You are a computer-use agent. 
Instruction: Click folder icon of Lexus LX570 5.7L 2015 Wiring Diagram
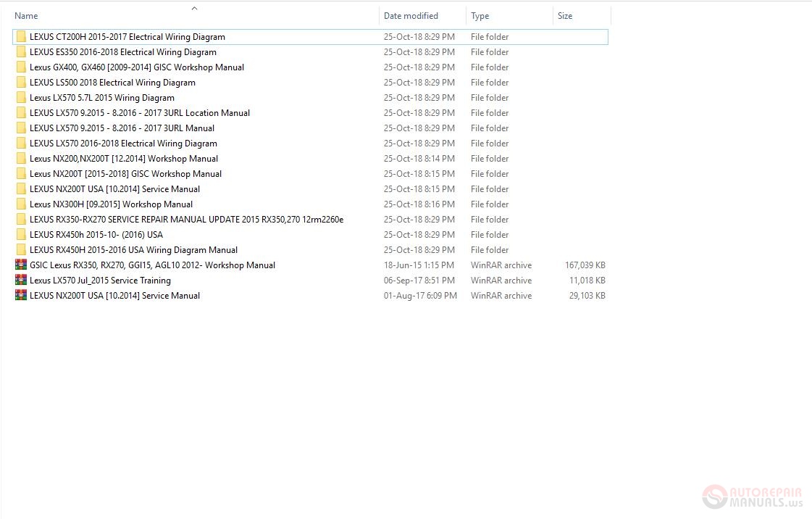click(21, 97)
